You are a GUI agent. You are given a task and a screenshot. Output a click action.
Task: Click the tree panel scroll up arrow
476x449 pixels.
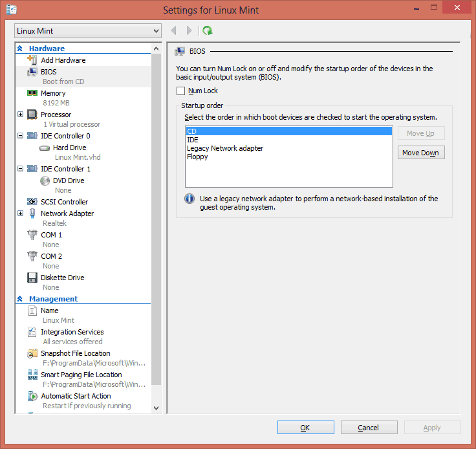[156, 49]
